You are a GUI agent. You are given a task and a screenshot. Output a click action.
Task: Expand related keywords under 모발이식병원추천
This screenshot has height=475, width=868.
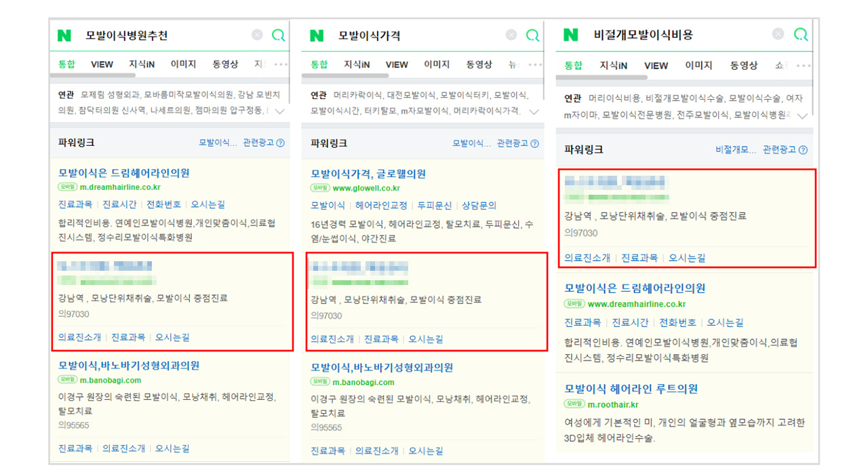280,111
